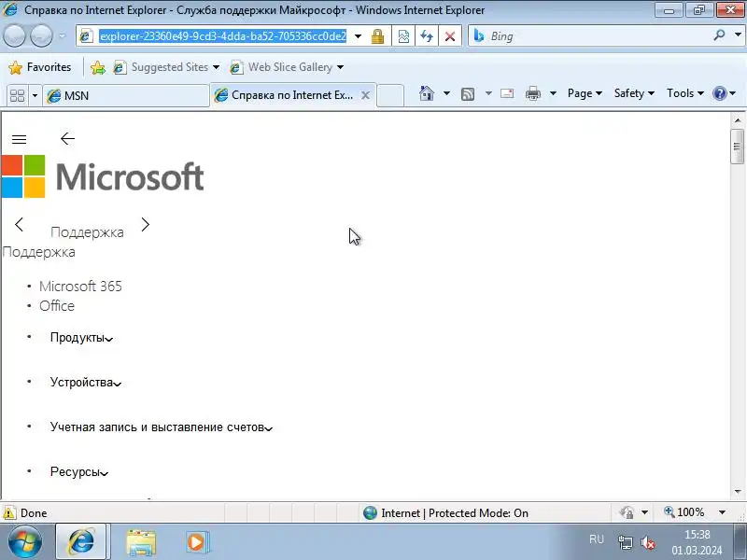The height and width of the screenshot is (560, 747).
Task: Click the search magnifier icon
Action: (719, 35)
